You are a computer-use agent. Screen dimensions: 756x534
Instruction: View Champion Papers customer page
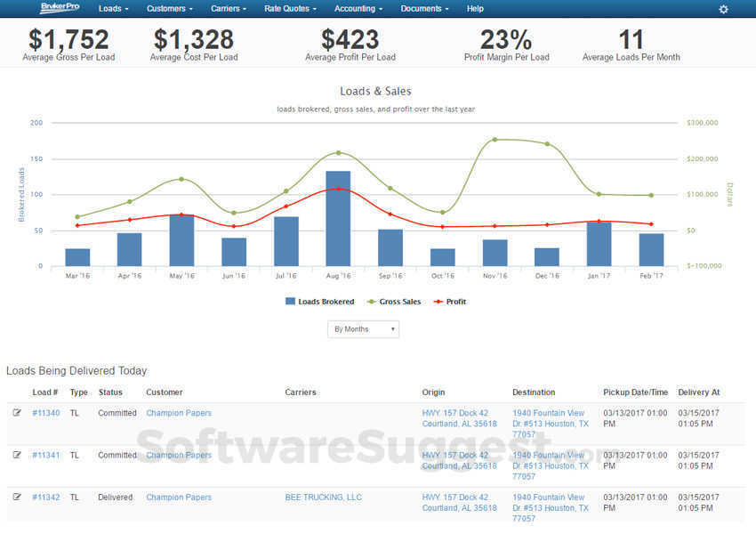click(178, 412)
